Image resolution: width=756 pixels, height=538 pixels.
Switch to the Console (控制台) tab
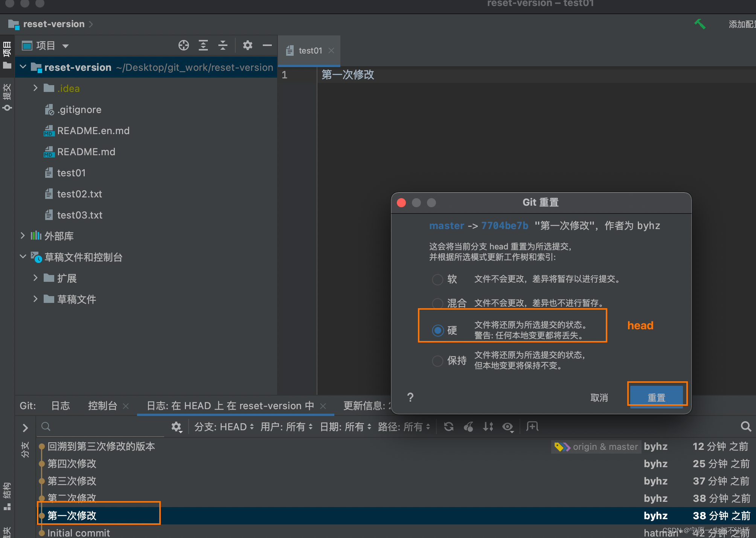click(x=102, y=406)
